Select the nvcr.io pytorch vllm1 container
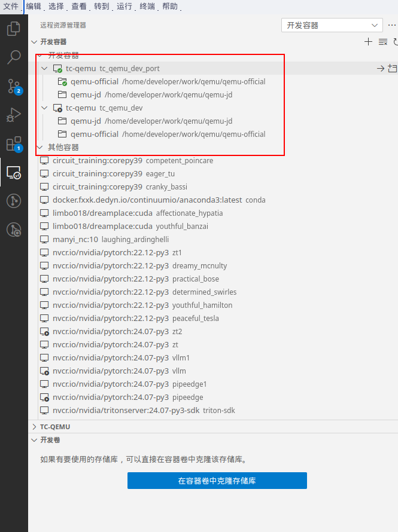This screenshot has width=398, height=532. 121,357
